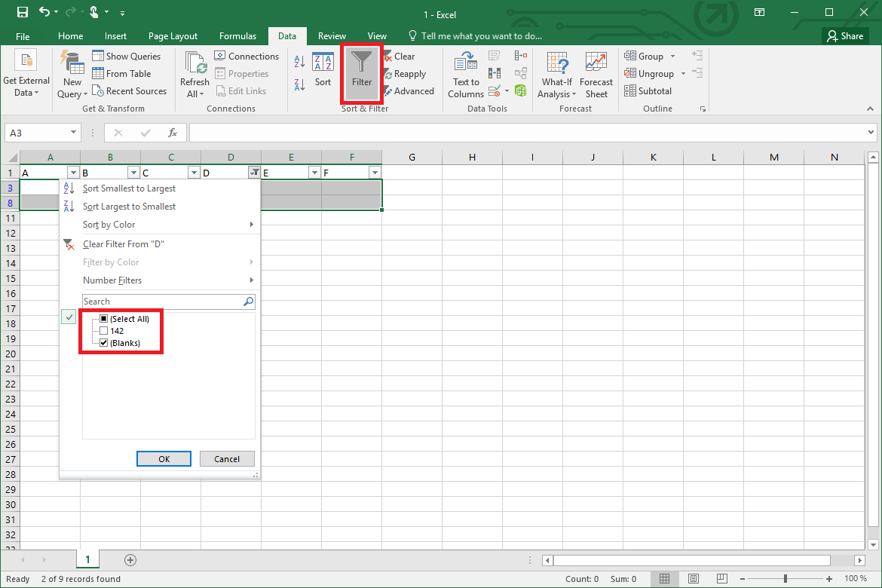
Task: Select the Remove Duplicates icon
Action: [x=494, y=73]
